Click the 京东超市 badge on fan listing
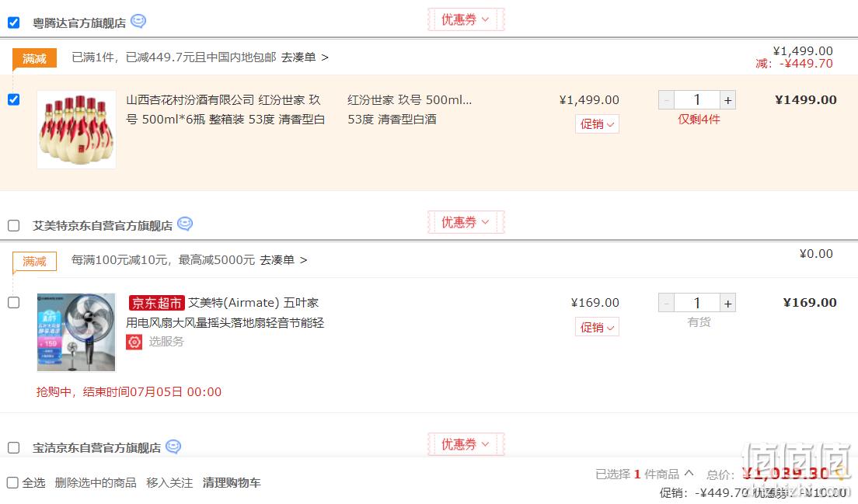Screen dimensions: 858x504 [x=156, y=303]
